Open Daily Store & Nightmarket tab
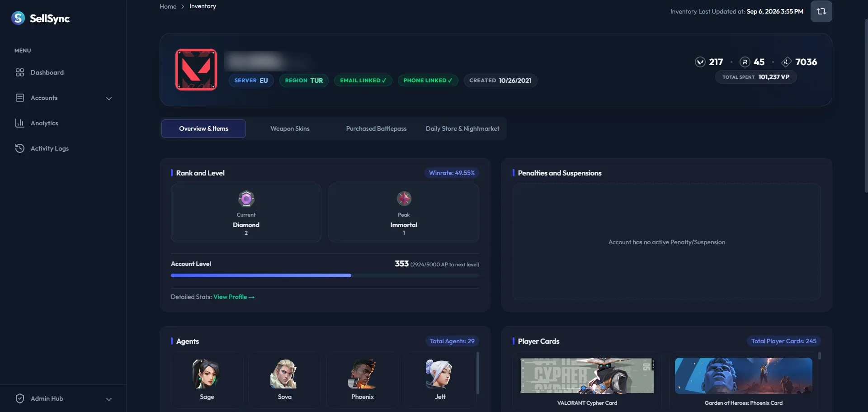This screenshot has height=412, width=868. (x=462, y=128)
